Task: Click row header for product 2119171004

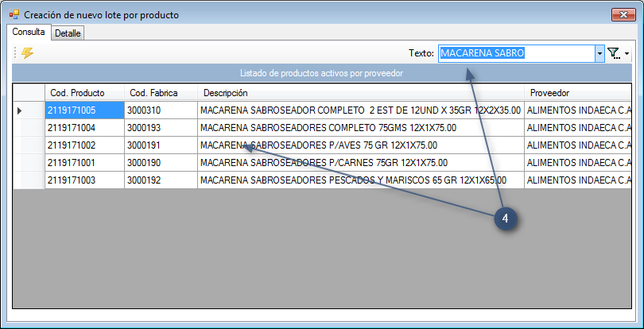Action: pyautogui.click(x=29, y=128)
